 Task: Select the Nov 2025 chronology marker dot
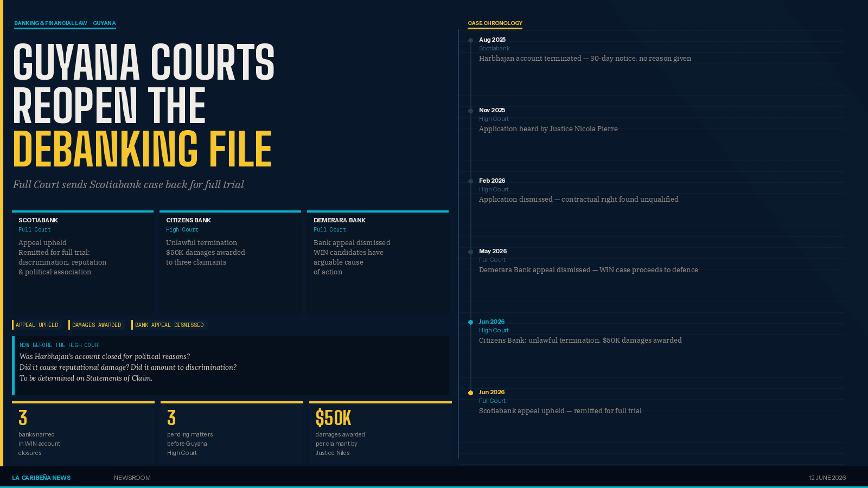point(471,111)
